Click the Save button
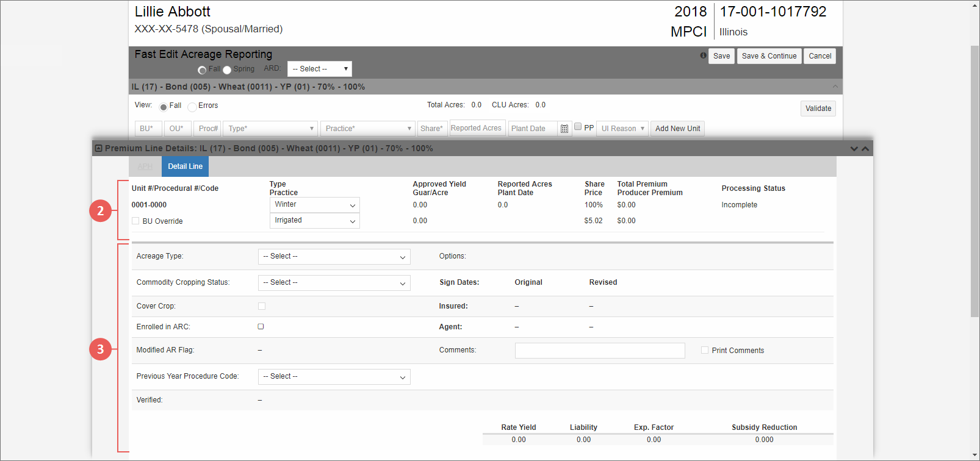 [721, 56]
